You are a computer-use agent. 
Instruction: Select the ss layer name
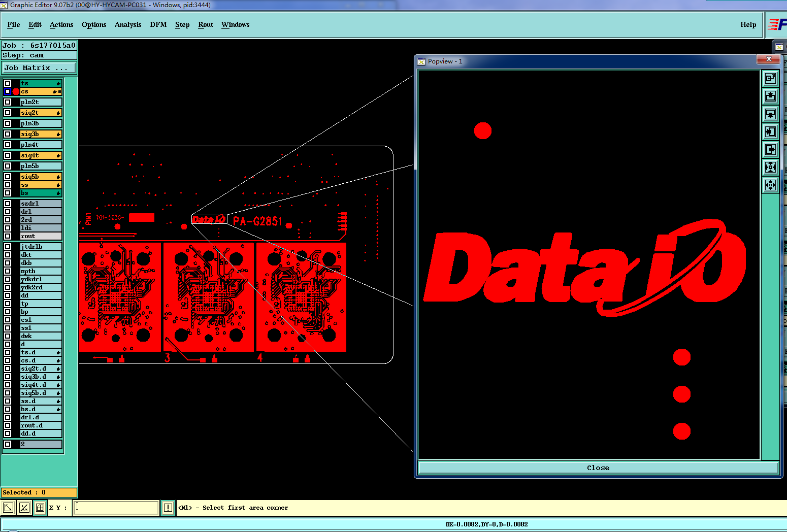[x=41, y=185]
